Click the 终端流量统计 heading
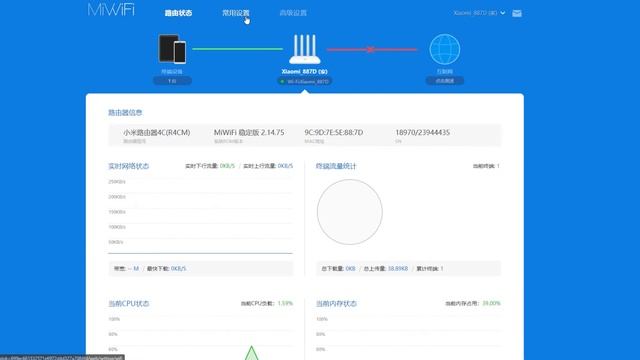Screen dimensions: 640x360 point(336,166)
